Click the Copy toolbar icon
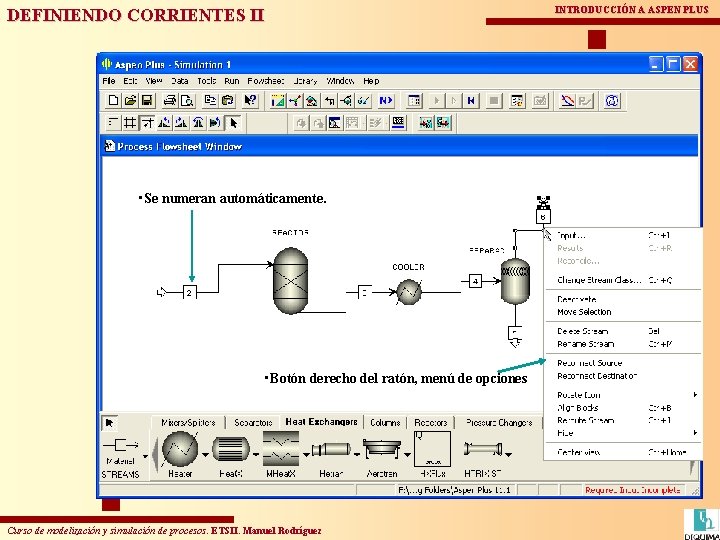 (x=210, y=100)
